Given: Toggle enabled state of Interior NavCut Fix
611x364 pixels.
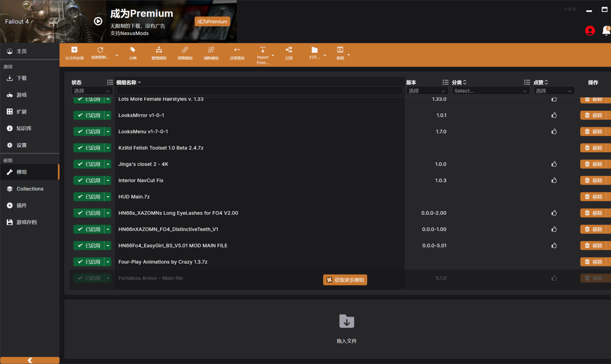Looking at the screenshot, I should [x=89, y=180].
